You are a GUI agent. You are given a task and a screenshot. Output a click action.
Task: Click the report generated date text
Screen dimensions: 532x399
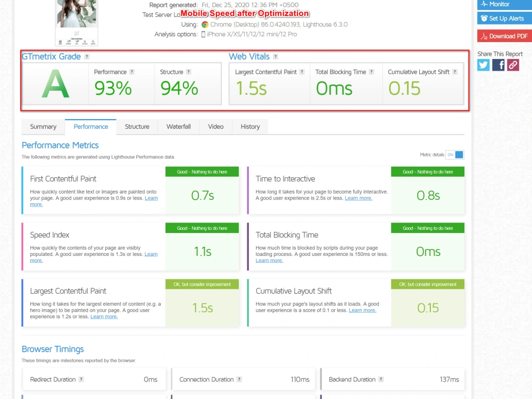point(250,5)
